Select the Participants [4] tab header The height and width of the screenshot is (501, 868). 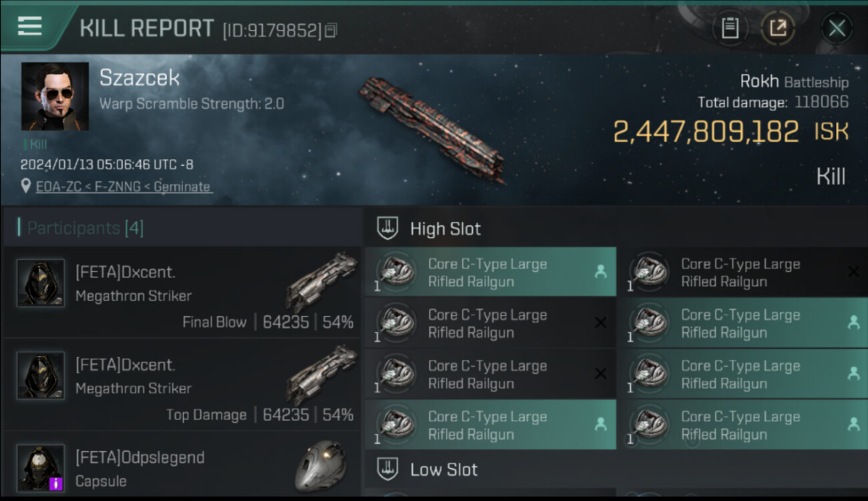(85, 228)
